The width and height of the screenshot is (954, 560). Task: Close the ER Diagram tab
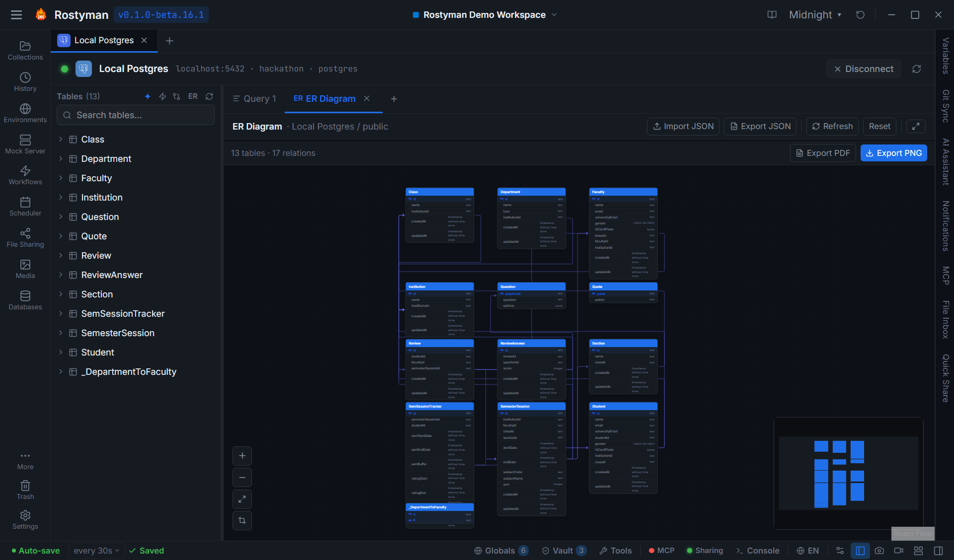pos(367,98)
